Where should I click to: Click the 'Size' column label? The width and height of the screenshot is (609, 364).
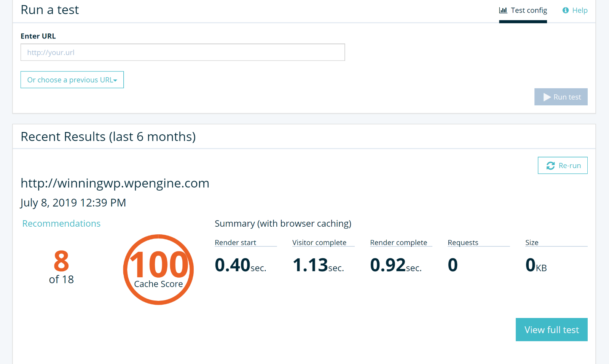point(532,243)
